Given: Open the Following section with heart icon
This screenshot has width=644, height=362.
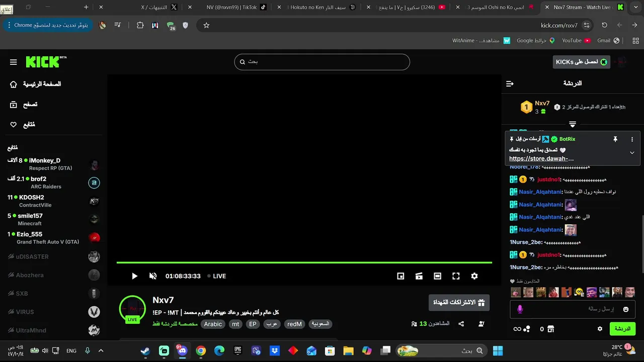Looking at the screenshot, I should (x=23, y=125).
